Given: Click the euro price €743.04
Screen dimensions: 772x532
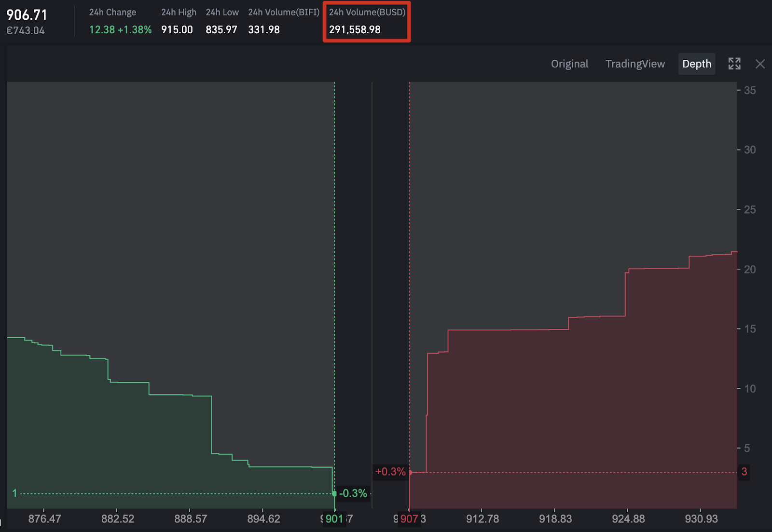Looking at the screenshot, I should (x=26, y=30).
